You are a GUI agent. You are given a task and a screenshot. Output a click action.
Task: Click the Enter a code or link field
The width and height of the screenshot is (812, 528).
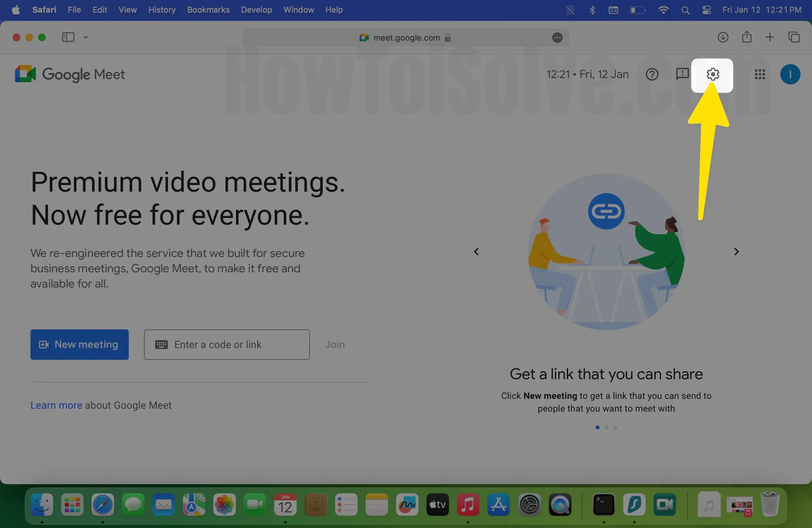227,344
